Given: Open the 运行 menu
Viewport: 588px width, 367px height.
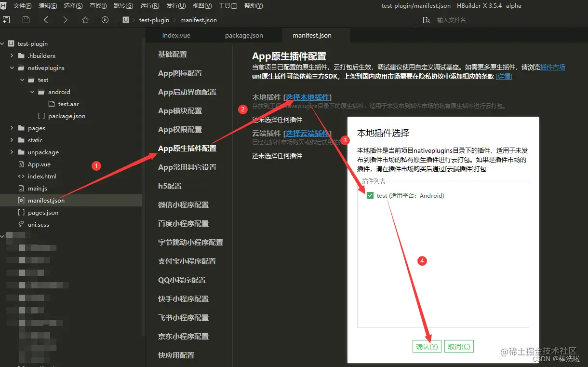Looking at the screenshot, I should click(x=150, y=6).
